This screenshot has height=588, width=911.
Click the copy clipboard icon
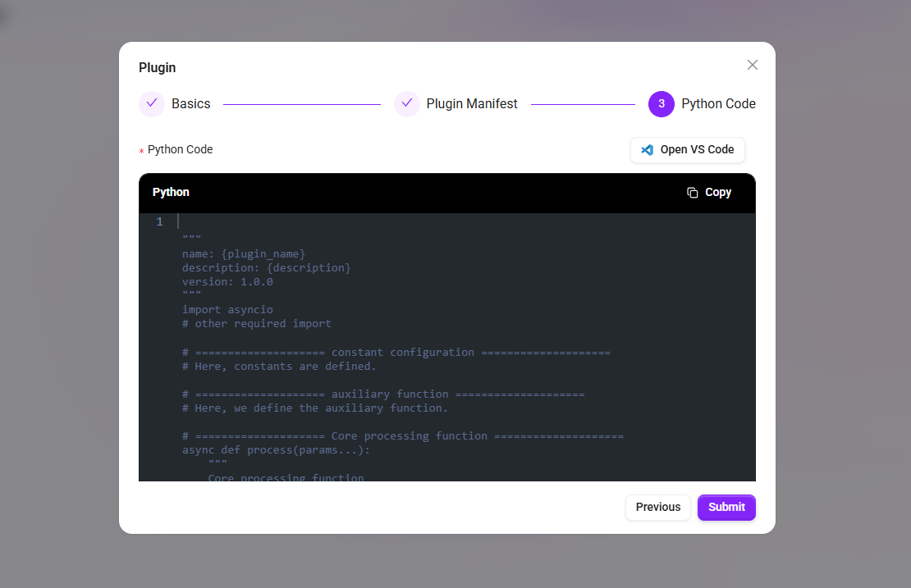tap(692, 193)
